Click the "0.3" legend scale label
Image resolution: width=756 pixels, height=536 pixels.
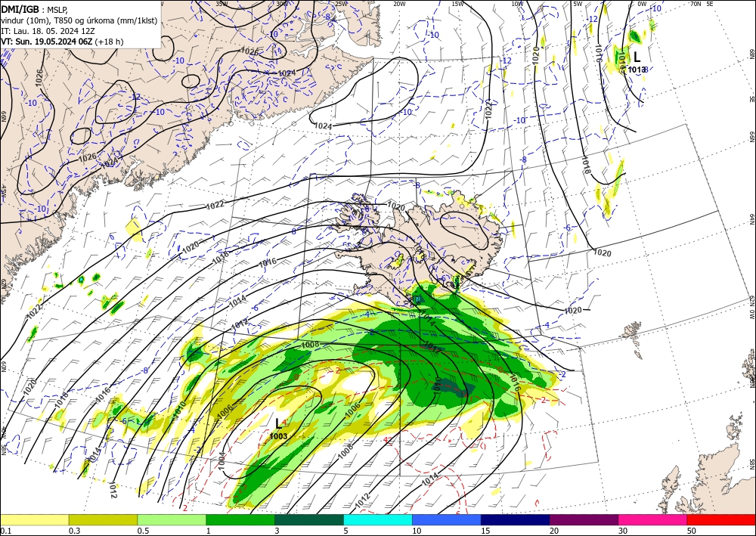pos(74,531)
